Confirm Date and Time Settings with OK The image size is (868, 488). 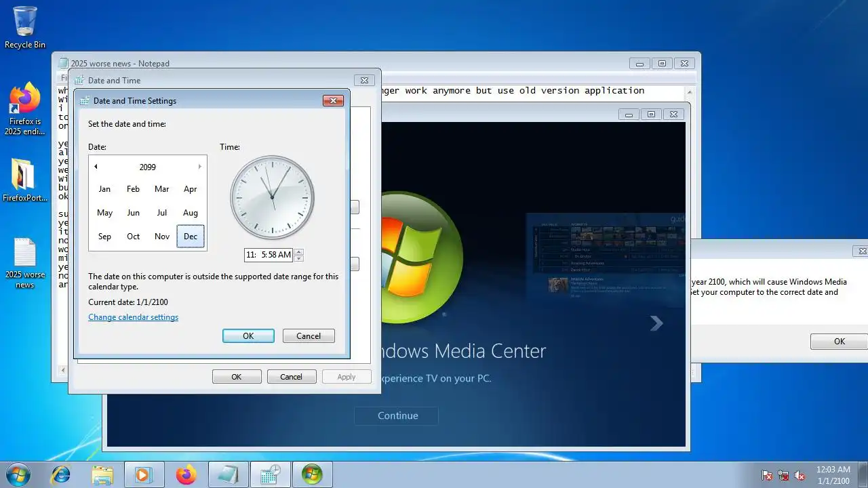tap(248, 336)
